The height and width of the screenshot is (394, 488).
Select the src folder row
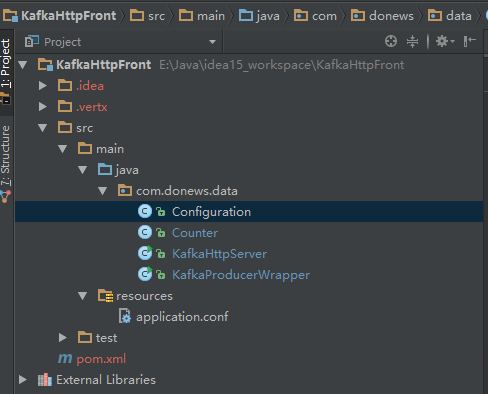click(249, 128)
